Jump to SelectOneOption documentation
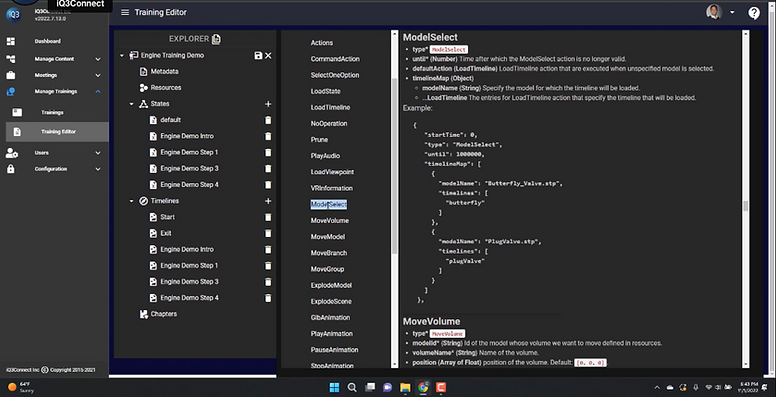Viewport: 776px width, 397px height. point(335,75)
